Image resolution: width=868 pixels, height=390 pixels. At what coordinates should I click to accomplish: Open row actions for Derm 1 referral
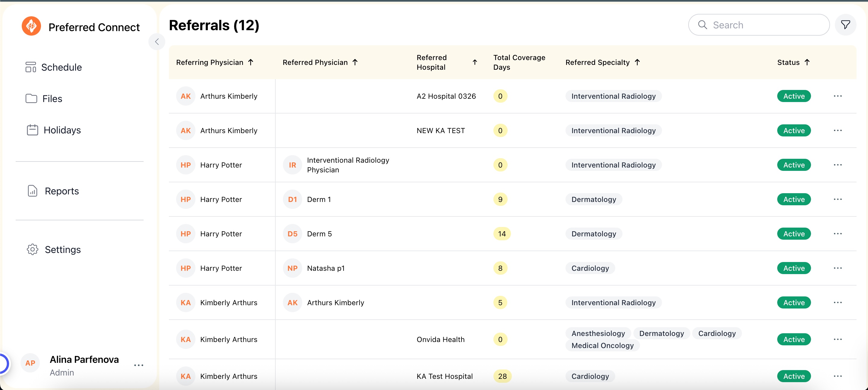tap(838, 200)
